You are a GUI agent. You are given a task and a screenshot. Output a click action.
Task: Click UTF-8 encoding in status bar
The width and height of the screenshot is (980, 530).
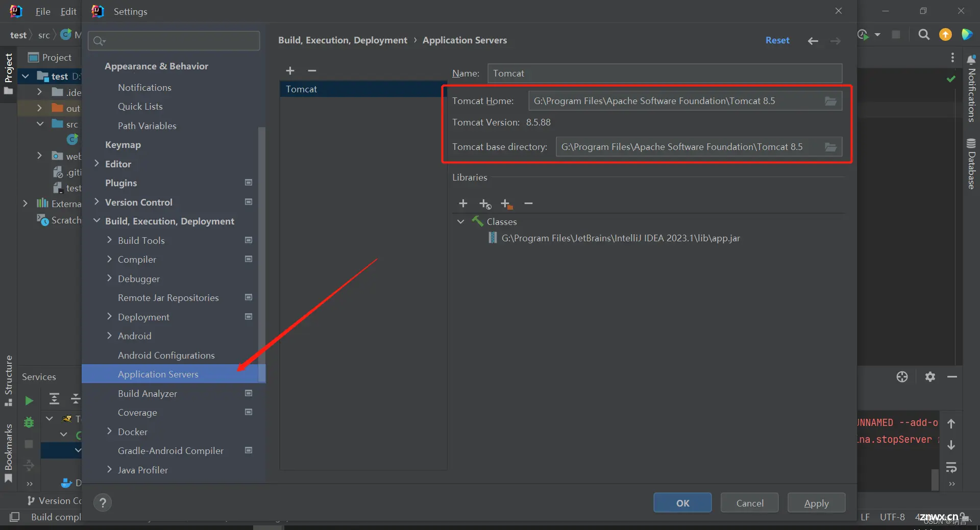click(x=892, y=517)
